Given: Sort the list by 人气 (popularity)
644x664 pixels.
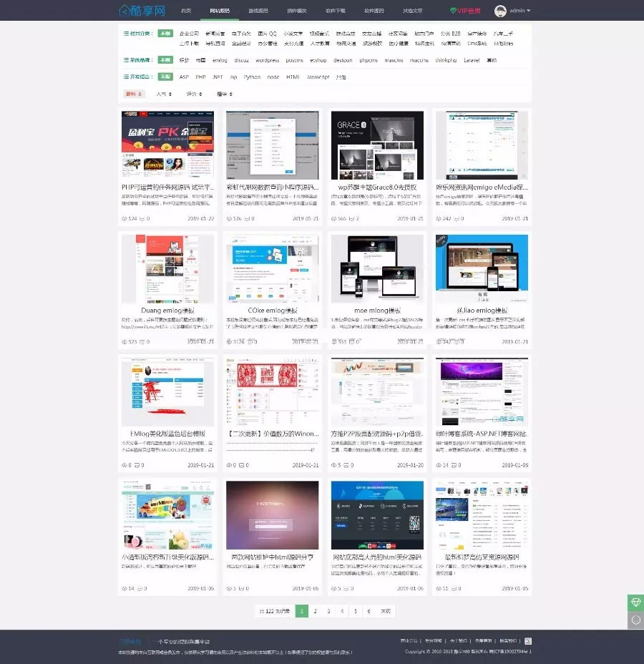Looking at the screenshot, I should (x=162, y=94).
